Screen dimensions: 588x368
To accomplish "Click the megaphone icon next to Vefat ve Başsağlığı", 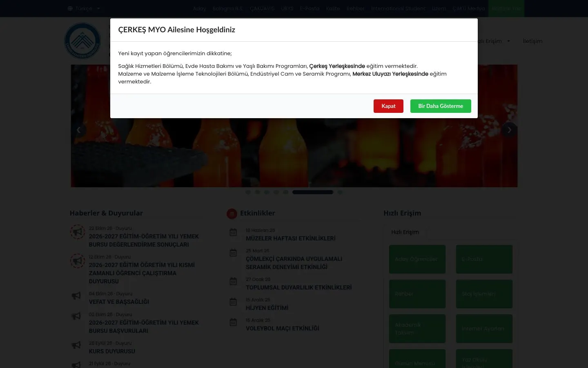I will [x=76, y=295].
